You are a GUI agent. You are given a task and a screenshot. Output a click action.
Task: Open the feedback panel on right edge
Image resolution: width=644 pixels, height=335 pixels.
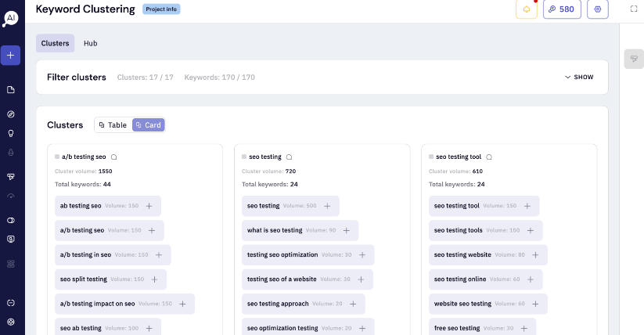[633, 59]
